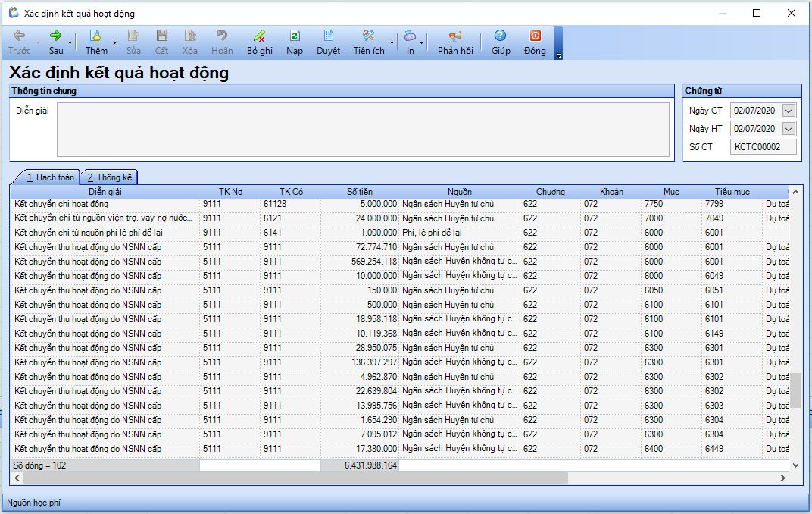Viewport: 812px width, 514px height.
Task: Switch to the Hạch toán tab
Action: coord(50,177)
